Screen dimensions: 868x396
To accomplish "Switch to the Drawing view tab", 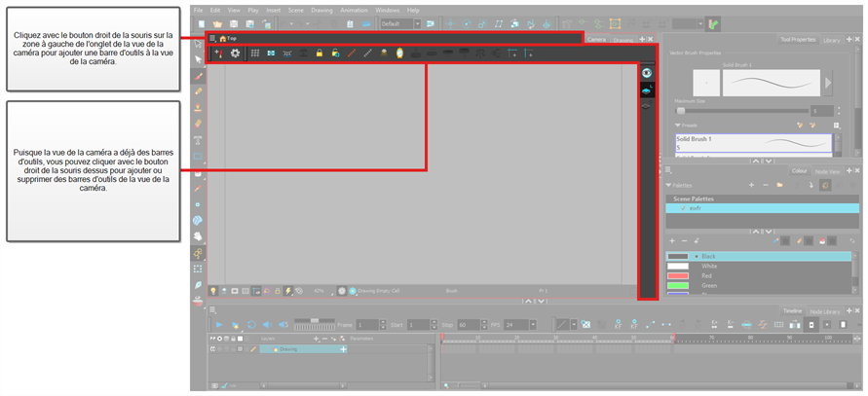I will [x=623, y=40].
